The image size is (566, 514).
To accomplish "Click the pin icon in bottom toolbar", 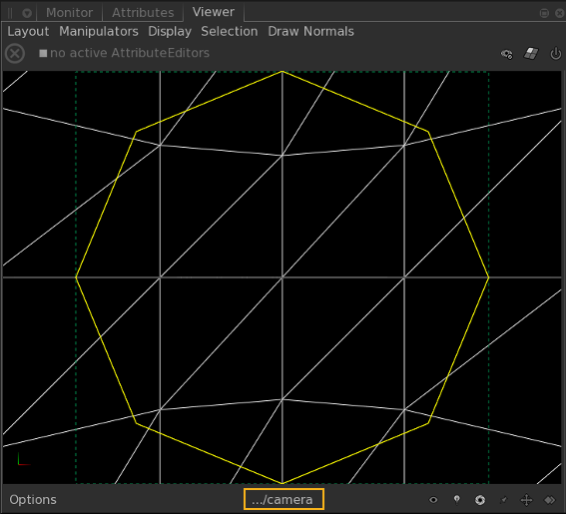I will click(x=504, y=500).
